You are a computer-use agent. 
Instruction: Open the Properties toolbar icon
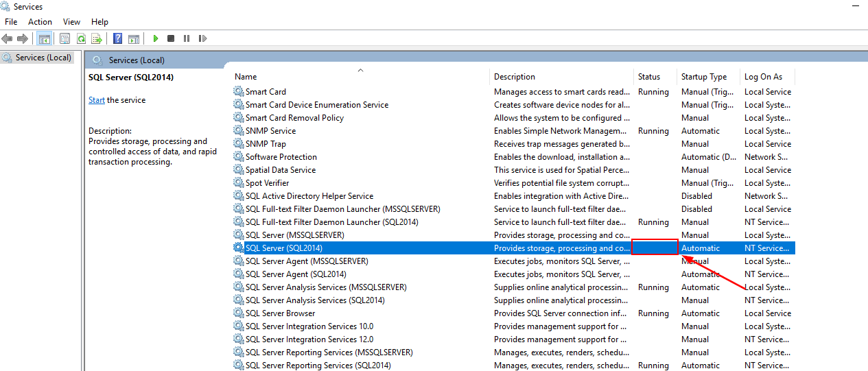click(65, 39)
